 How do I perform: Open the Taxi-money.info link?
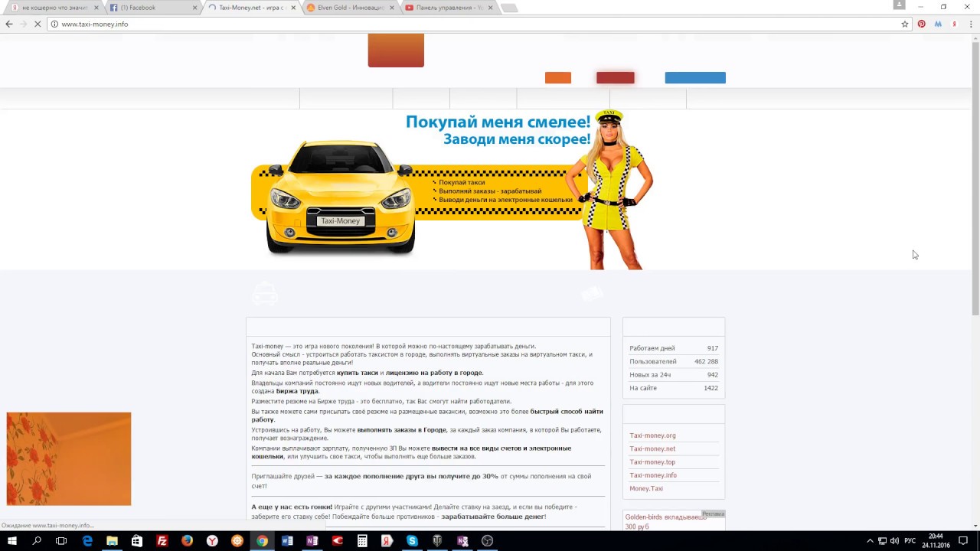(653, 475)
